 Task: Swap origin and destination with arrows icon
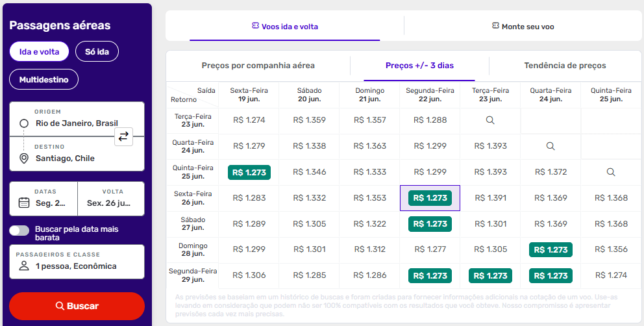pyautogui.click(x=123, y=136)
